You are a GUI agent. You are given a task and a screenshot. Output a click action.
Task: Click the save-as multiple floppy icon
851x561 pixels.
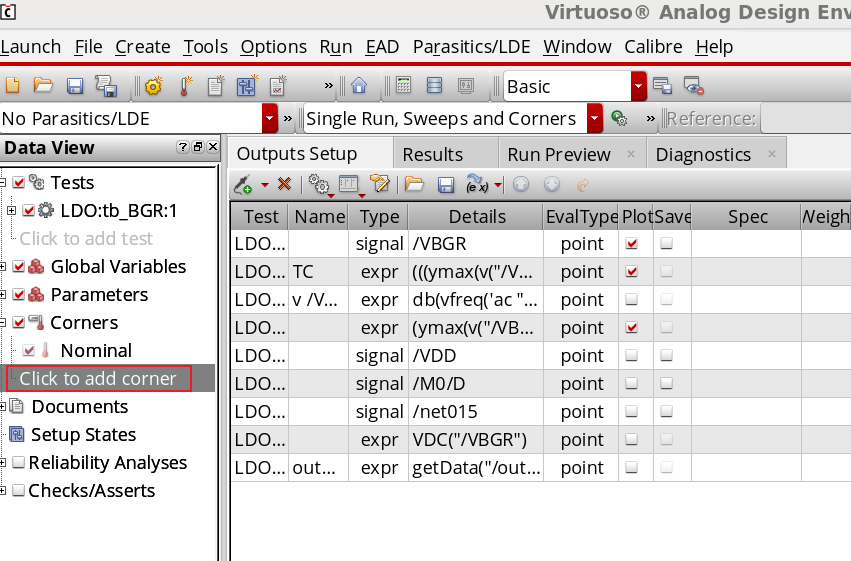pos(106,86)
